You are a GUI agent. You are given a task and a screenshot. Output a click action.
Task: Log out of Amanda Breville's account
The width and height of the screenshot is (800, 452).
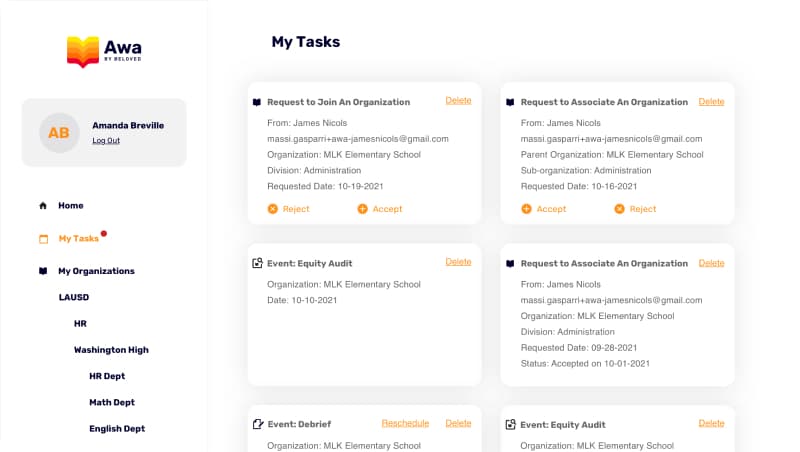click(106, 141)
